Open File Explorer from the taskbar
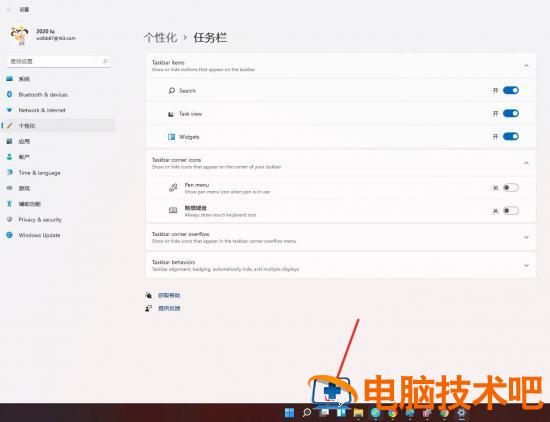This screenshot has height=422, width=550. [358, 413]
